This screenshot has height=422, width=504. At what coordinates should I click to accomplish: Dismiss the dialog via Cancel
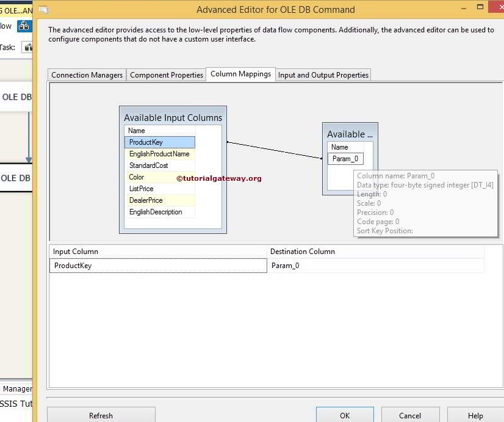point(410,415)
